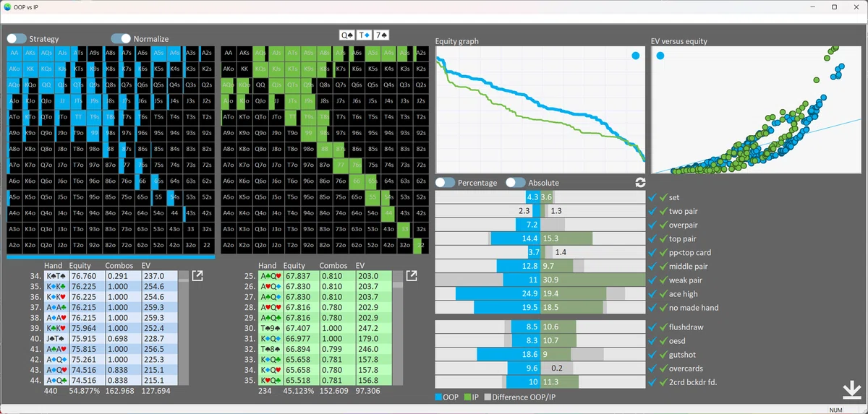Click the blue checkmark for overcards

(653, 368)
